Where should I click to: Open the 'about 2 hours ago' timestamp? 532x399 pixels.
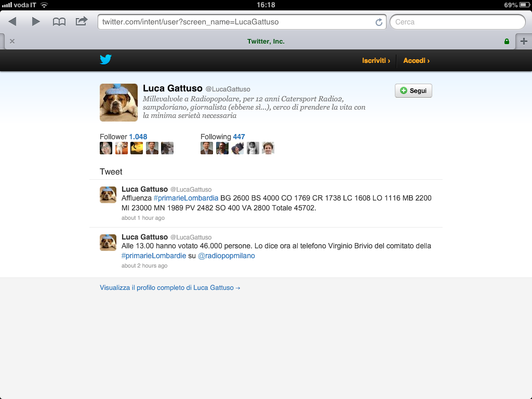pyautogui.click(x=144, y=265)
